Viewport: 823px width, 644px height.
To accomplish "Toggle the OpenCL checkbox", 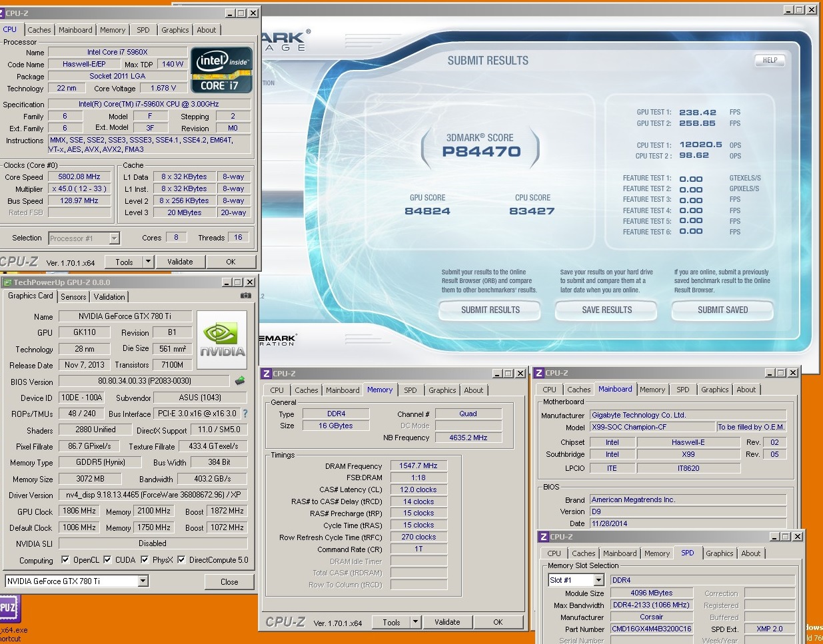I will 65,560.
